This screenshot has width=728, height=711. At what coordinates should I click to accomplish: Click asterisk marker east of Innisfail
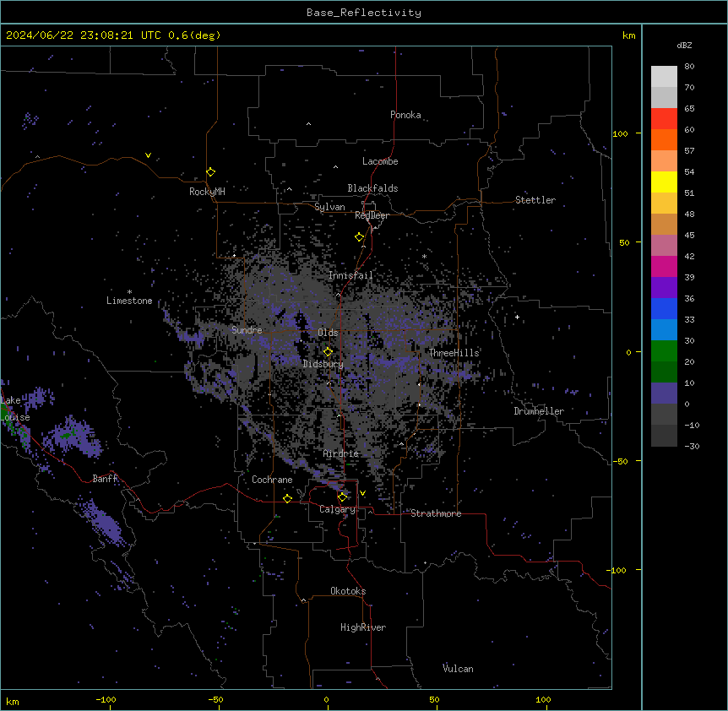tap(424, 256)
